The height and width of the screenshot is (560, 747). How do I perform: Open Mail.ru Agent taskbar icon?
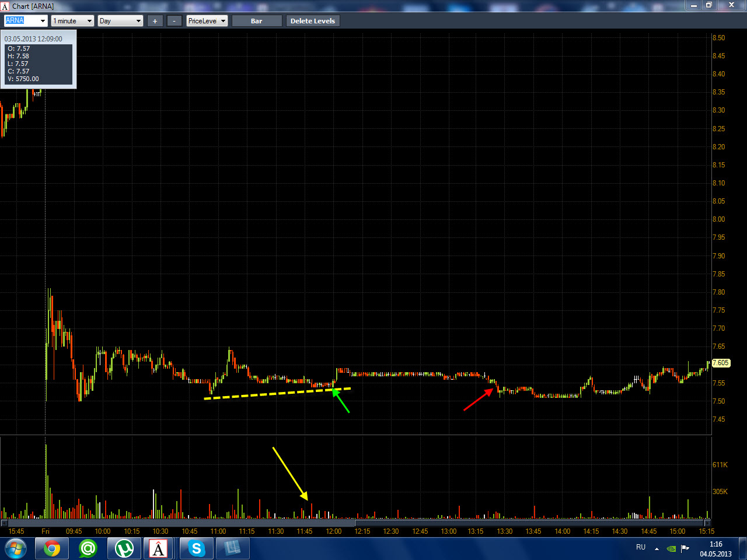(88, 549)
